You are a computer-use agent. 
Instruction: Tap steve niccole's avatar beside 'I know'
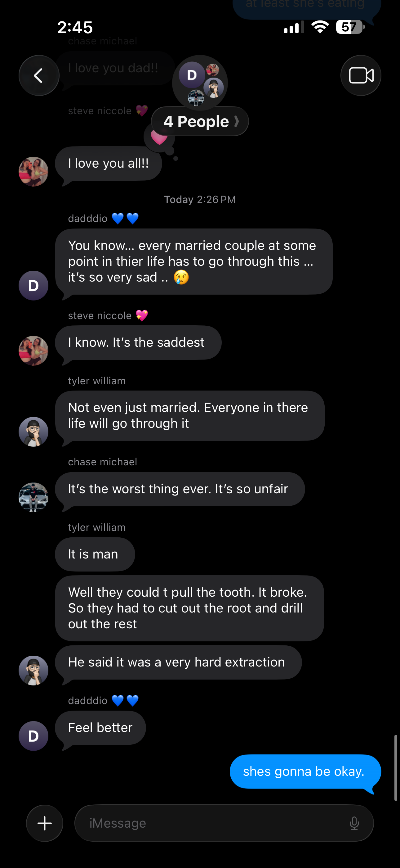[33, 350]
